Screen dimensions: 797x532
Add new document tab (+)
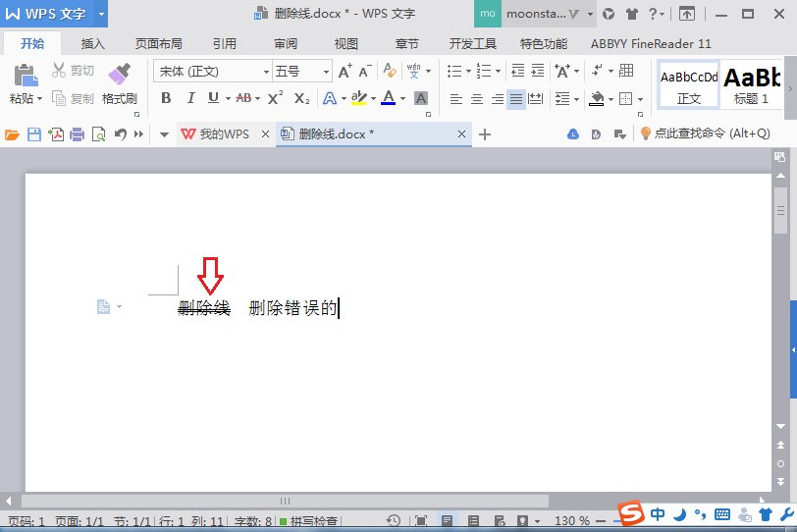pyautogui.click(x=485, y=134)
